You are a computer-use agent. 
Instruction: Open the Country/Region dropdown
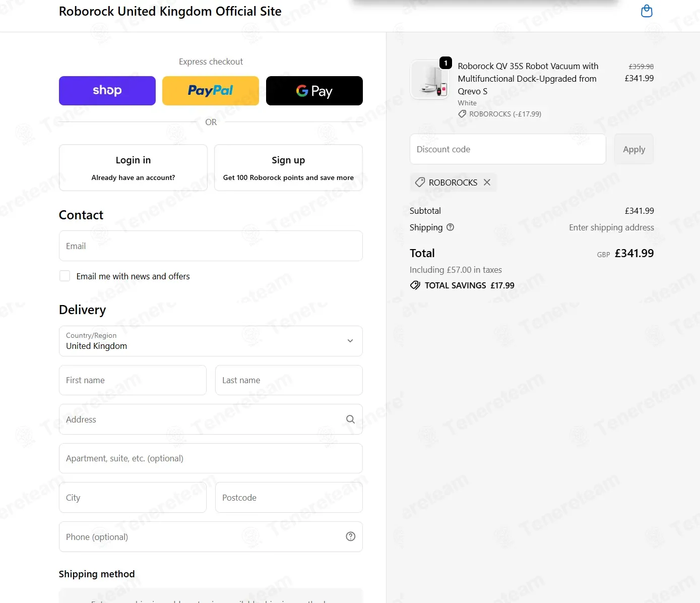[211, 341]
